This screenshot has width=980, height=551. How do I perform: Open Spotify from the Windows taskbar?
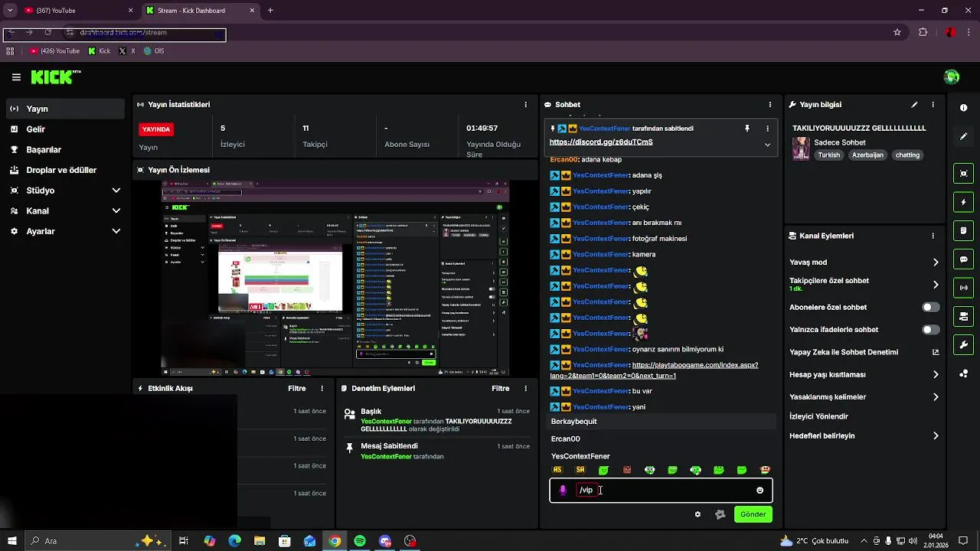360,541
